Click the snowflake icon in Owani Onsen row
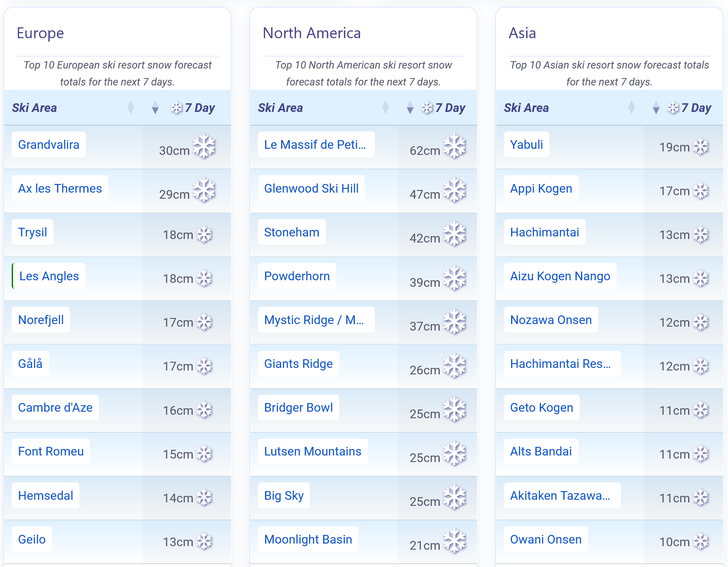The width and height of the screenshot is (728, 567). [701, 541]
